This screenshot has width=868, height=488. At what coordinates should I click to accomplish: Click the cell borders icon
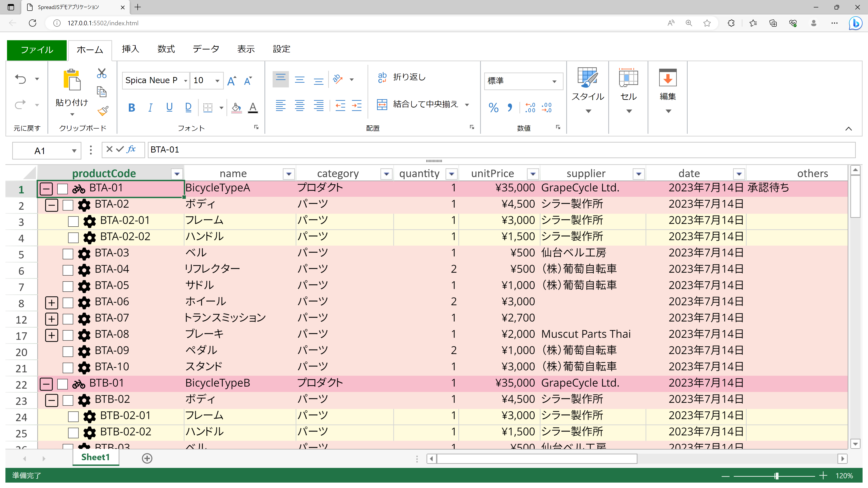point(208,108)
